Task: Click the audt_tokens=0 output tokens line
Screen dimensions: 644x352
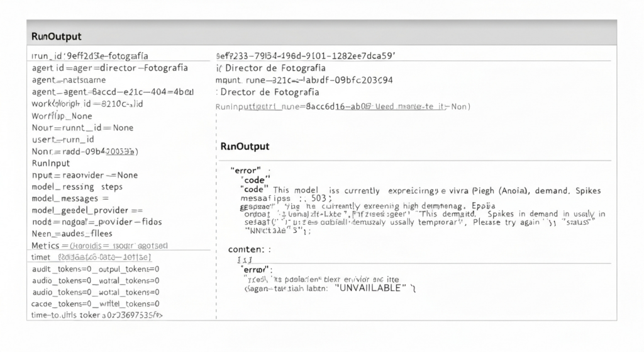Action: click(x=95, y=269)
